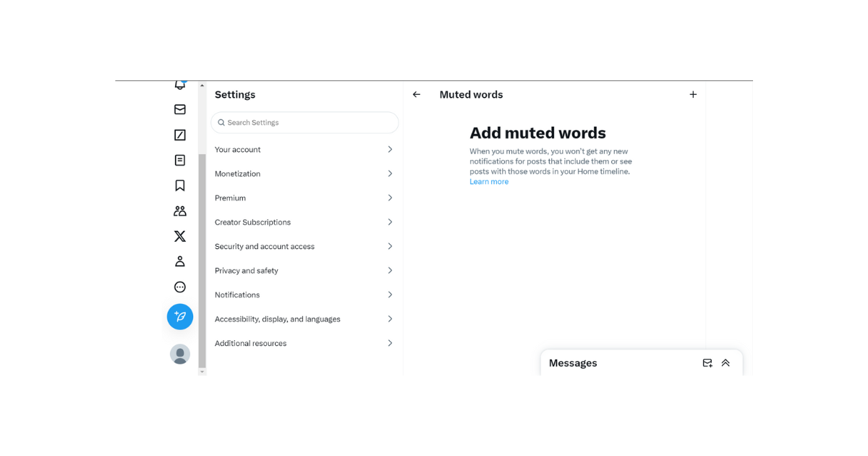Screen dimensions: 868x456
Task: Click the blue compose post button
Action: 180,316
